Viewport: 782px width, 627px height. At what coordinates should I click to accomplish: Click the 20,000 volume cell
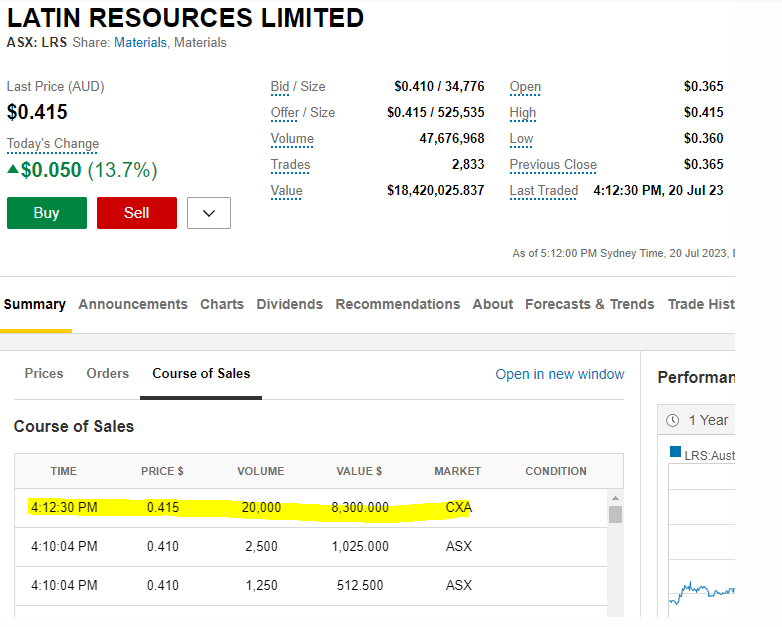[x=261, y=508]
